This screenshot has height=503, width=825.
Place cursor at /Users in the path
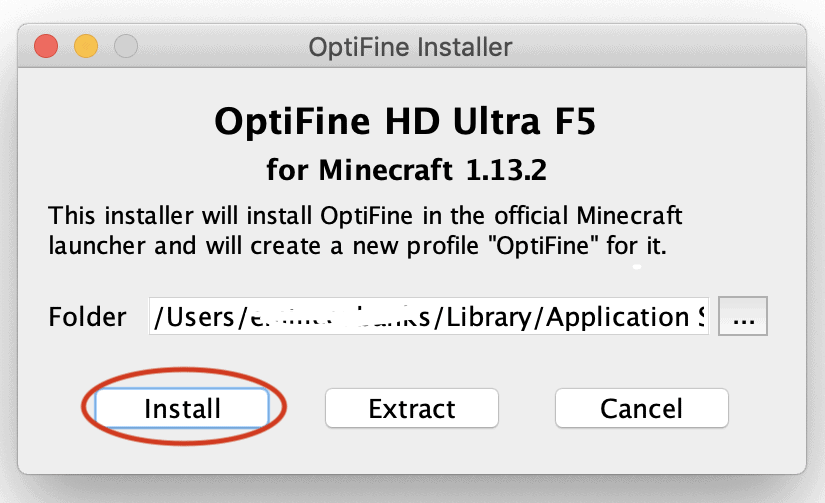(x=194, y=317)
